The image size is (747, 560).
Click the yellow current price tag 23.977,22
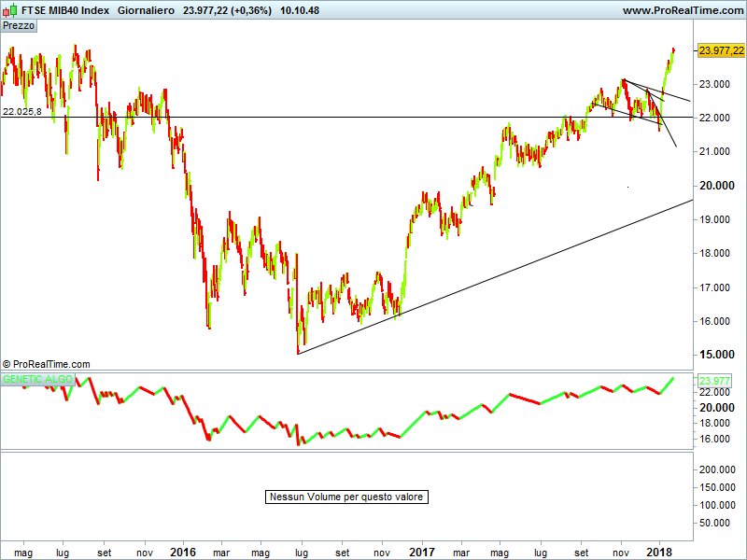click(720, 50)
